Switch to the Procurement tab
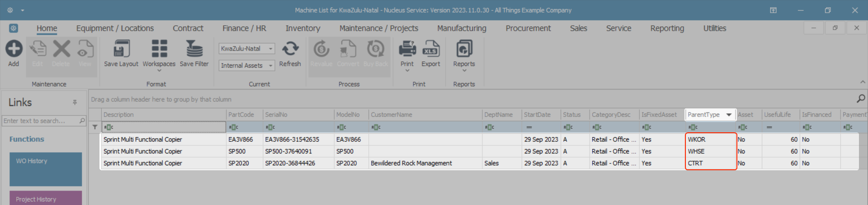 pyautogui.click(x=528, y=28)
